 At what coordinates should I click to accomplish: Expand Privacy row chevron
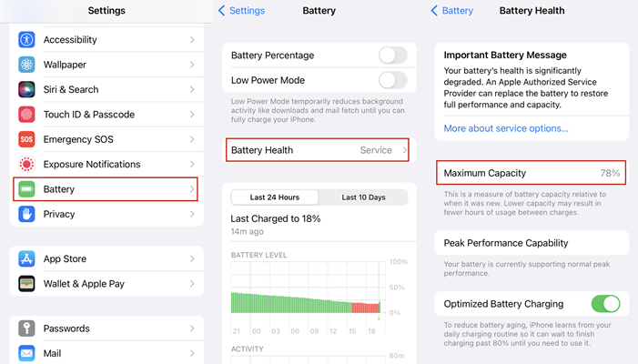pyautogui.click(x=192, y=214)
